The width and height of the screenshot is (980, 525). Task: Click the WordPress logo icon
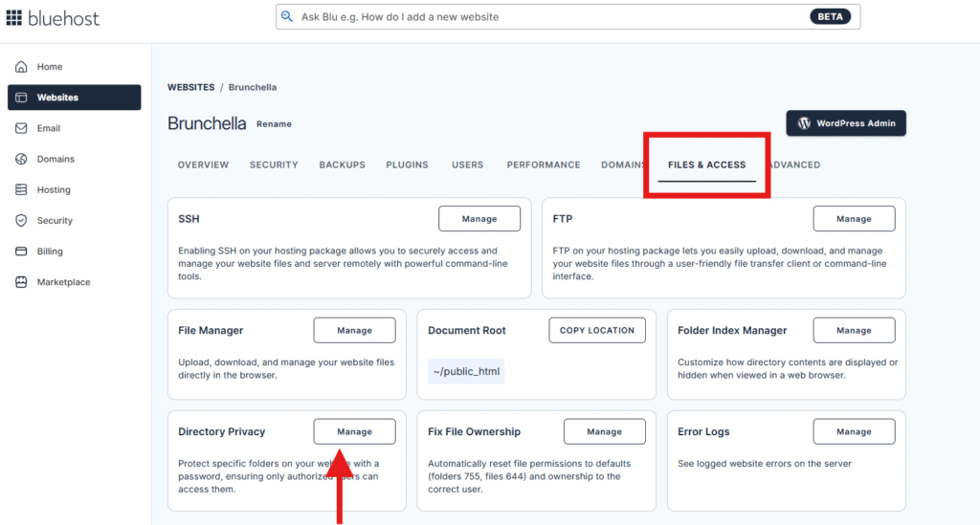coord(804,123)
